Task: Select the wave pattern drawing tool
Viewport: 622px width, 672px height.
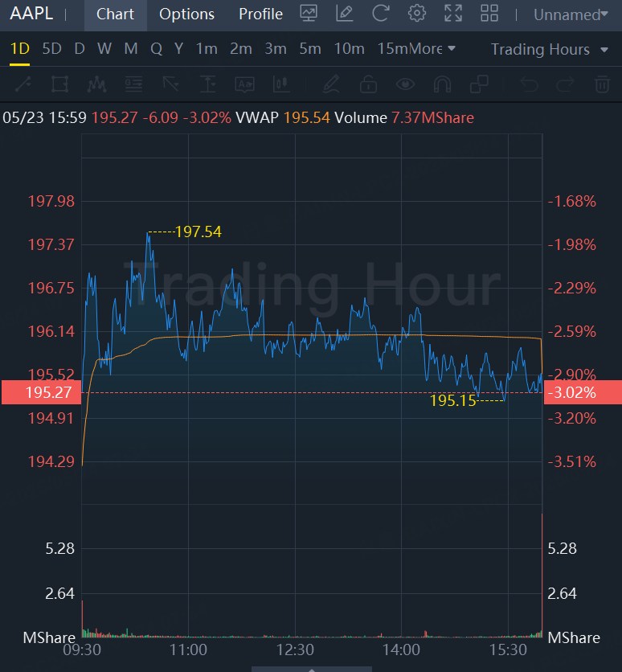Action: coord(96,84)
